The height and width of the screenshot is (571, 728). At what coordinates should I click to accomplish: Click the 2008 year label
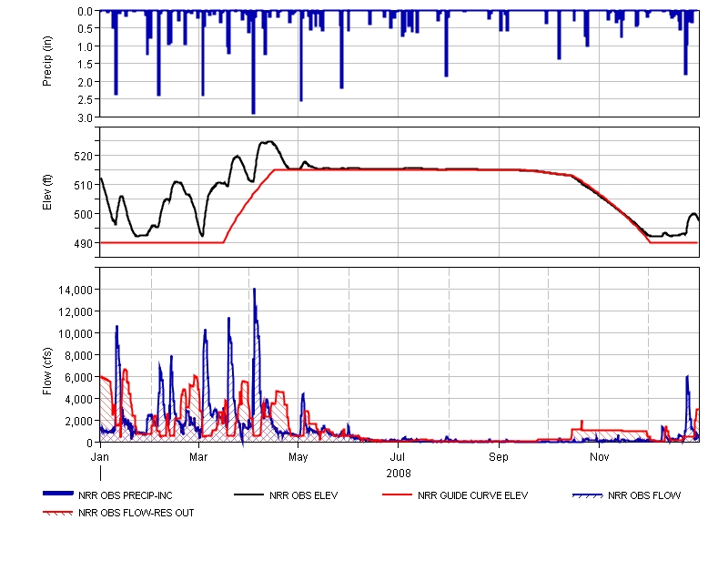[399, 474]
